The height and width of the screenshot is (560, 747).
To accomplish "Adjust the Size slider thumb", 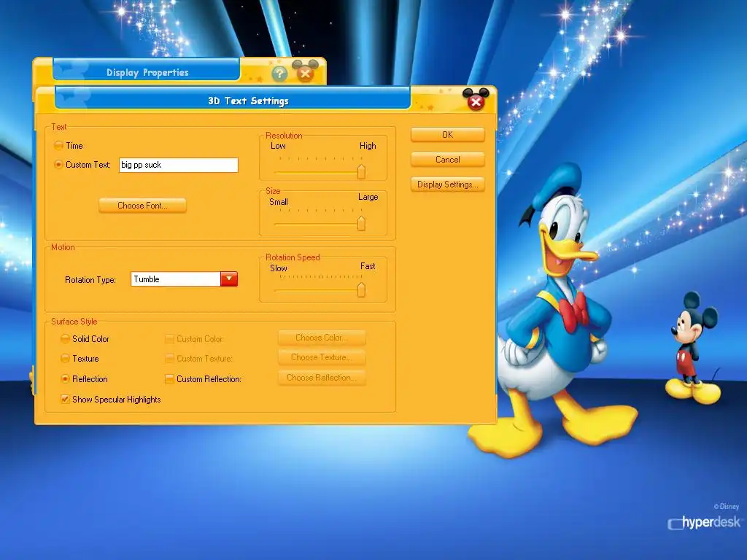I will [362, 223].
